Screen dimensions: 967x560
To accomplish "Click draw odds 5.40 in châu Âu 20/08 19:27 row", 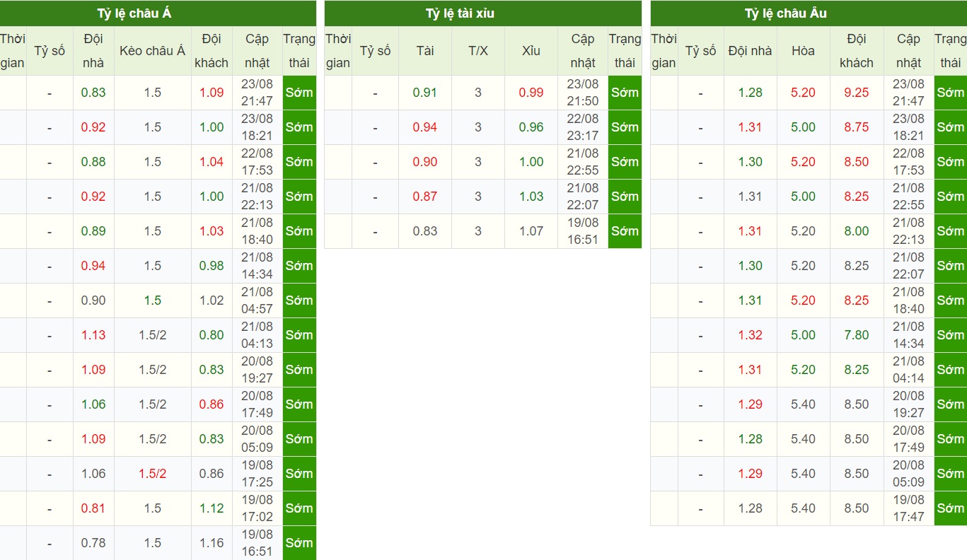I will pos(804,404).
